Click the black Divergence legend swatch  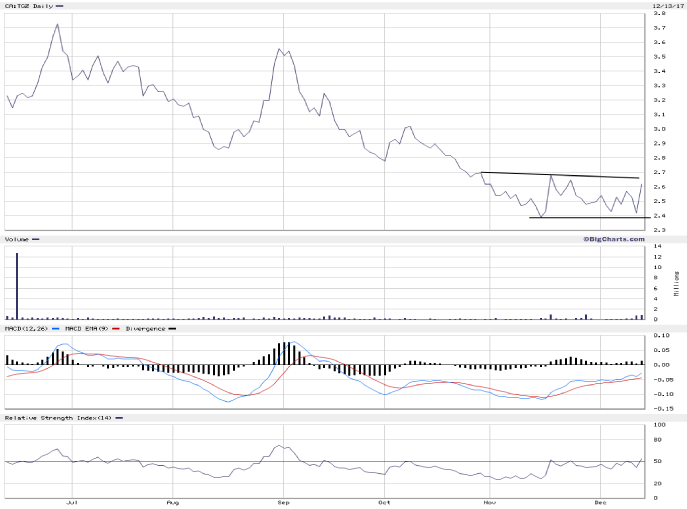[170, 328]
